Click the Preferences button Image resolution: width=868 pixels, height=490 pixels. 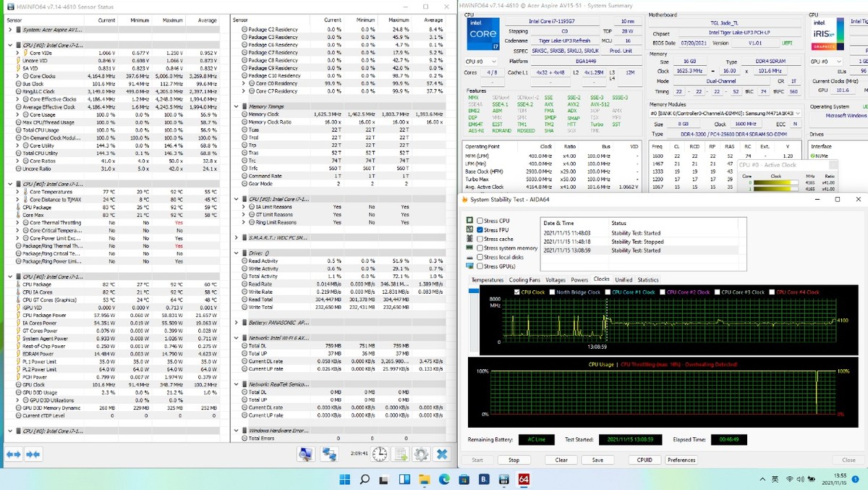pos(681,460)
